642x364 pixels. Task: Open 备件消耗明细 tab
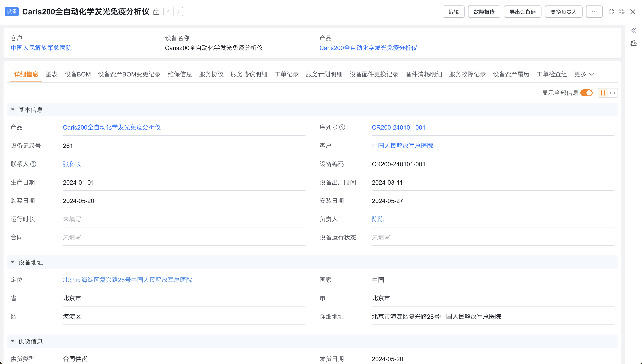point(423,74)
